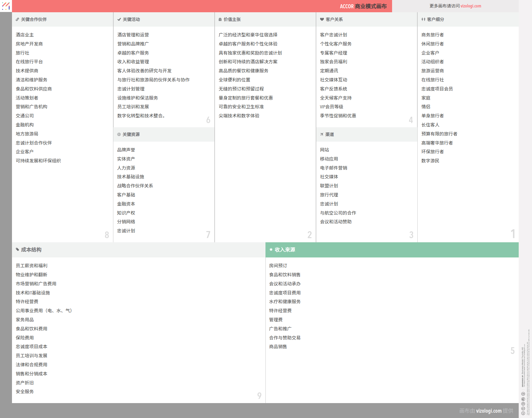Select the 酒店管理和运营 item
The height and width of the screenshot is (418, 532).
click(133, 35)
